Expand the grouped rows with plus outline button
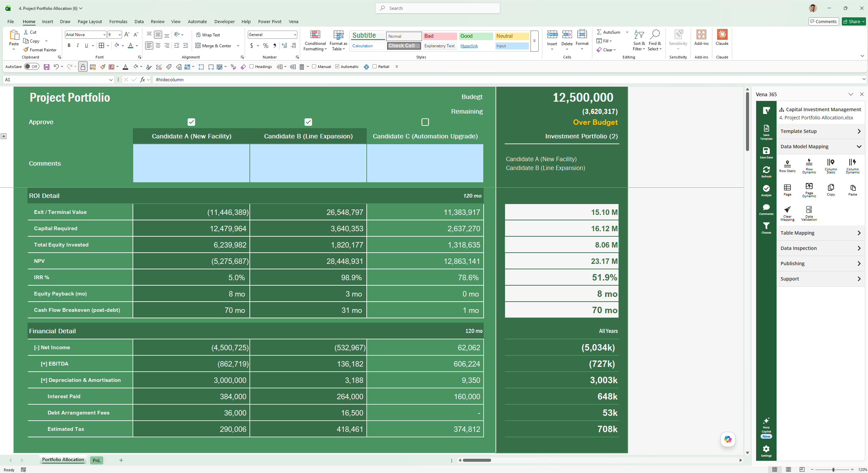The width and height of the screenshot is (868, 473). [3, 136]
